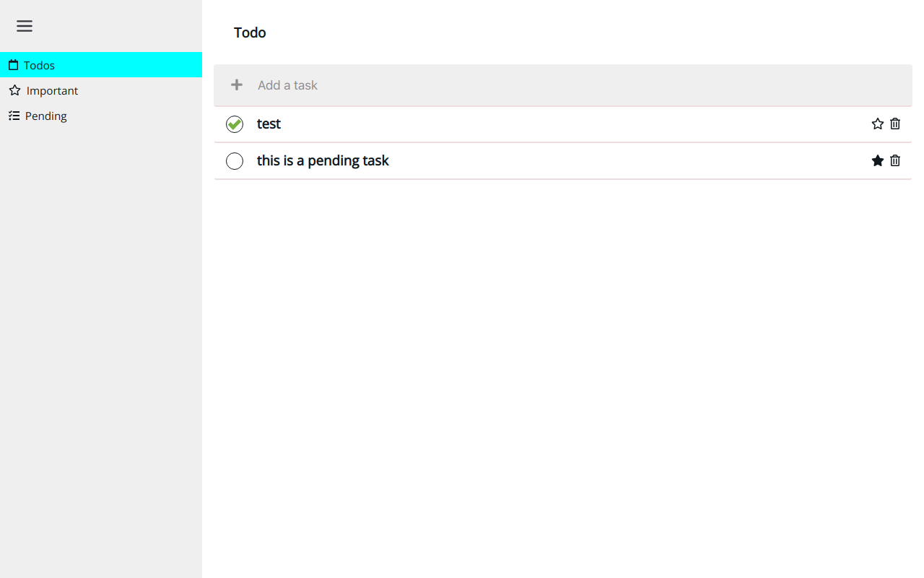
Task: Toggle importance of this is a pending task
Action: point(877,160)
